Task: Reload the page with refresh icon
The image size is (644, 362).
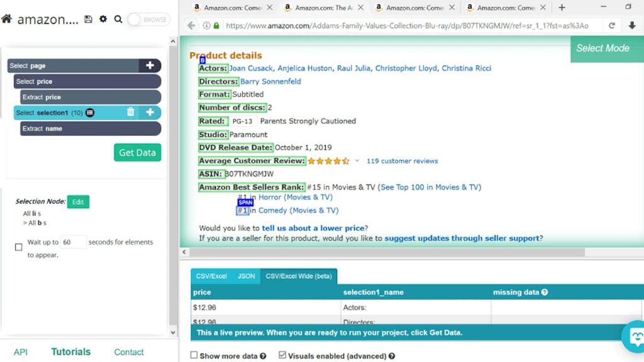Action: [x=612, y=25]
